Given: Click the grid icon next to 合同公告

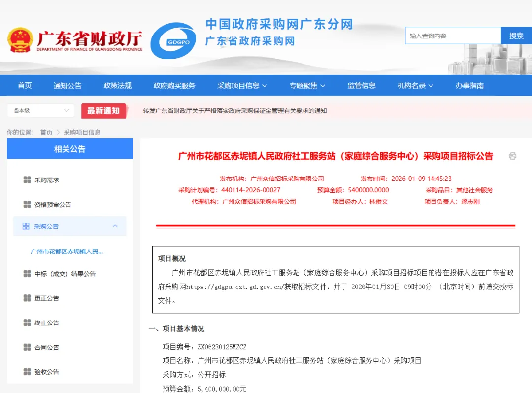Looking at the screenshot, I should 27,347.
